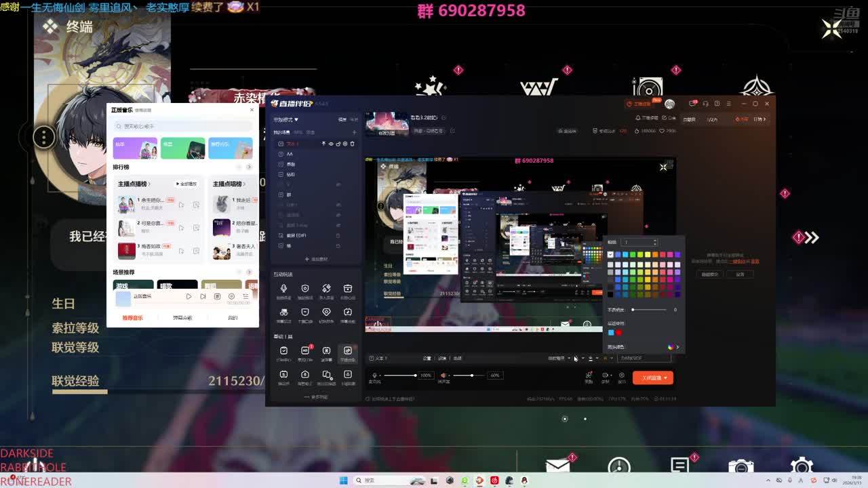Open the 游戏 scene card under 场景推荐
This screenshot has height=488, width=868.
[x=133, y=285]
